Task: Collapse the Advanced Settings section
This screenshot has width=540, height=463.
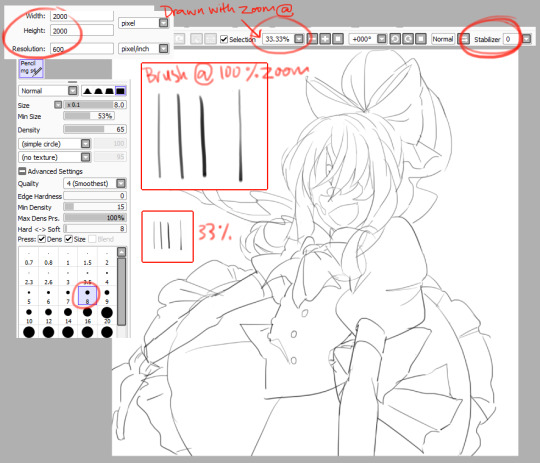Action: click(22, 171)
